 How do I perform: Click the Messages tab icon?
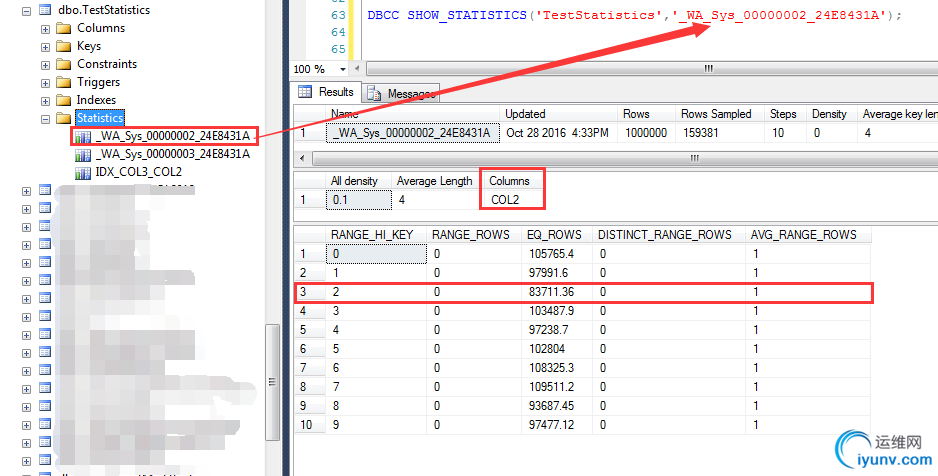point(374,93)
